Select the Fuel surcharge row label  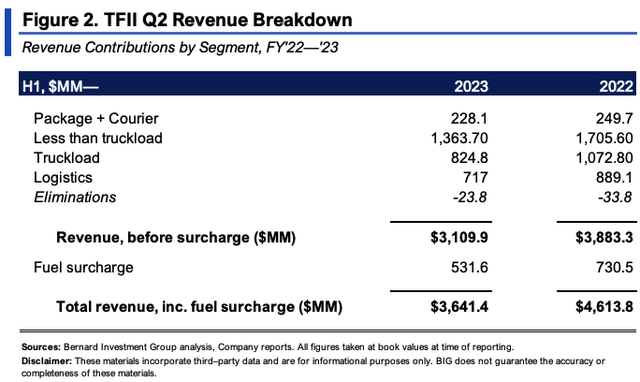click(x=83, y=267)
